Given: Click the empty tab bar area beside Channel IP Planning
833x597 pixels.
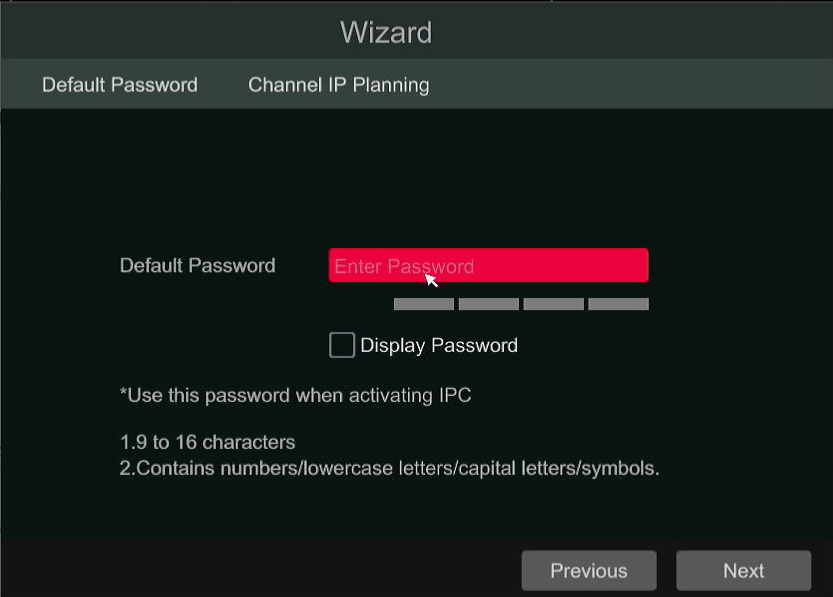Looking at the screenshot, I should point(627,84).
